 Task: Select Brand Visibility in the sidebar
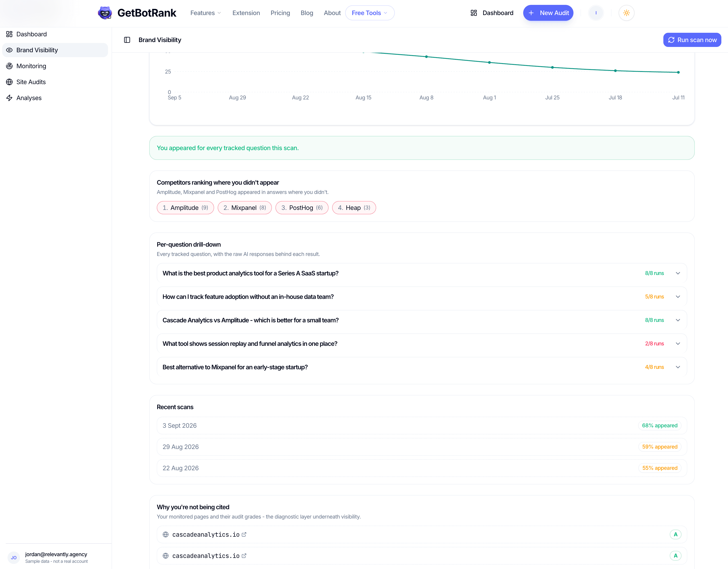[x=55, y=50]
